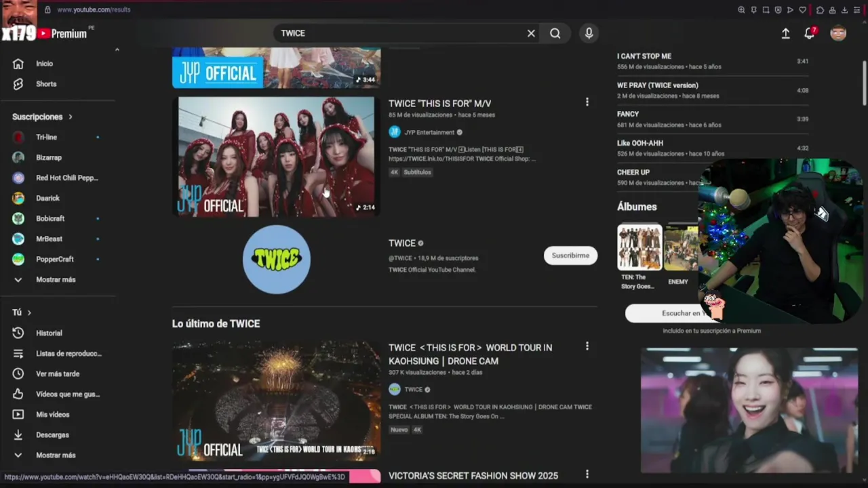Image resolution: width=868 pixels, height=488 pixels.
Task: Open options menu for KAOHSIUNG DRONE CAM video
Action: [x=587, y=346]
